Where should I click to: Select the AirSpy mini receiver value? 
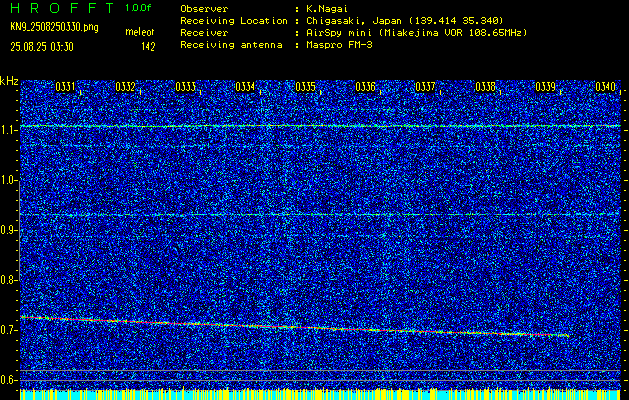(416, 33)
